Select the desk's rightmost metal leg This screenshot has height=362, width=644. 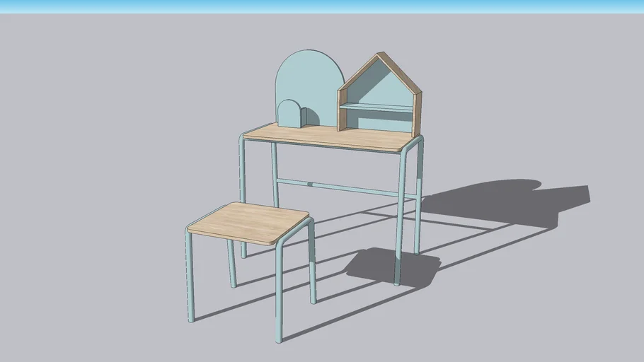click(x=419, y=198)
